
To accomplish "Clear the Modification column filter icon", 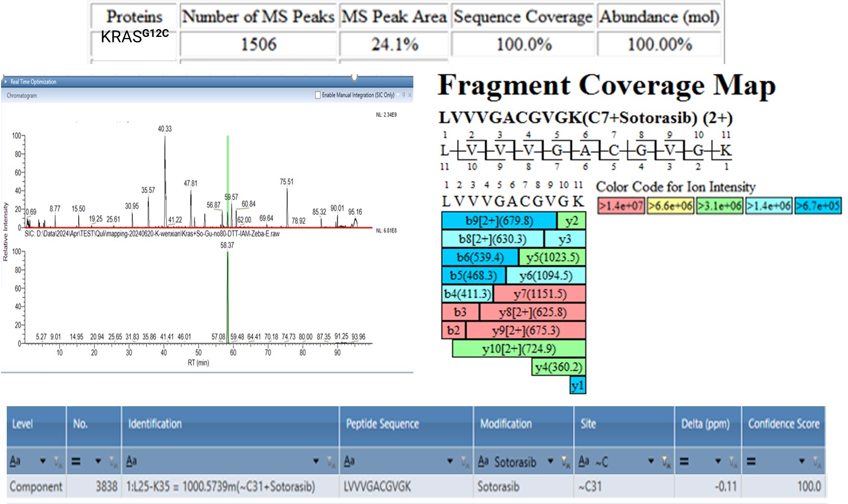I will (x=565, y=462).
